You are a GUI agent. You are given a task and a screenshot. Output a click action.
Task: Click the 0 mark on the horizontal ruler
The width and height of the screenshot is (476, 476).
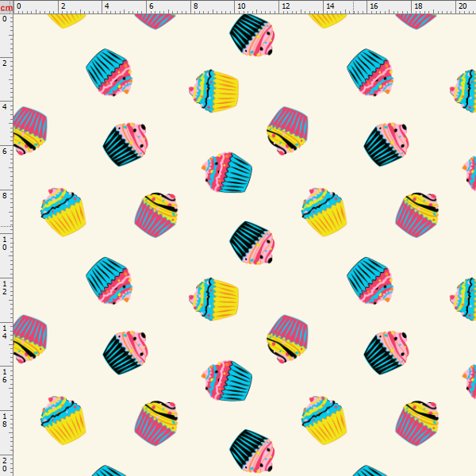click(19, 6)
